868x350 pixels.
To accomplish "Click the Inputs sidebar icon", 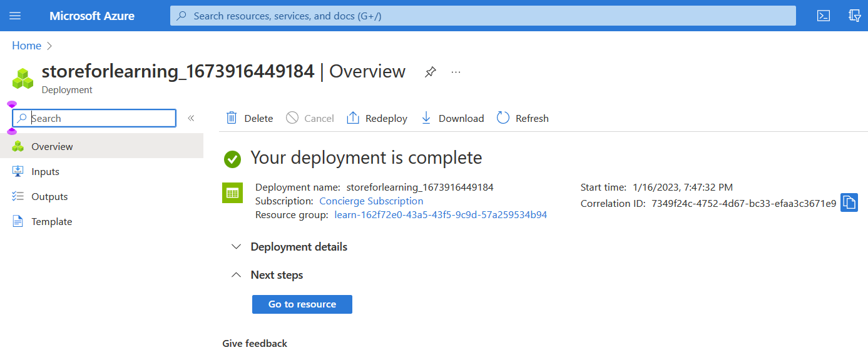I will coord(18,171).
